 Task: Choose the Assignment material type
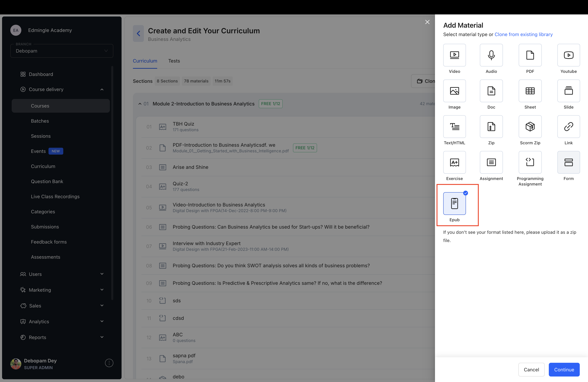click(491, 162)
